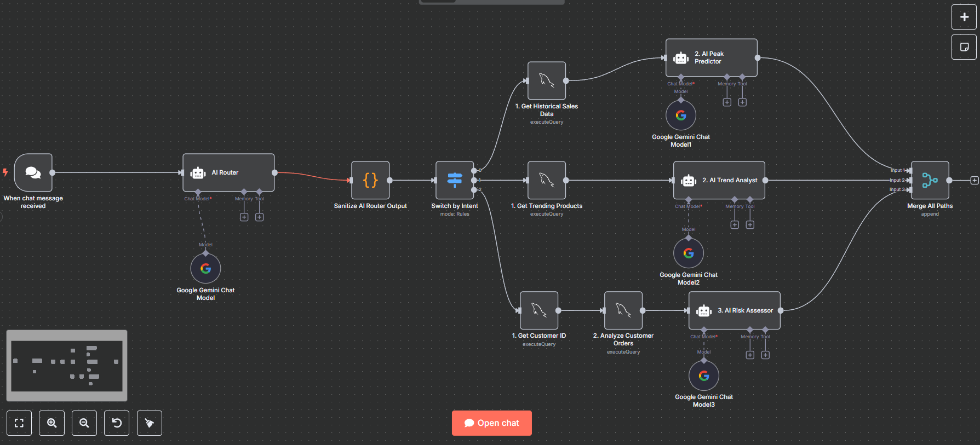
Task: Click the add node plus button
Action: (964, 17)
